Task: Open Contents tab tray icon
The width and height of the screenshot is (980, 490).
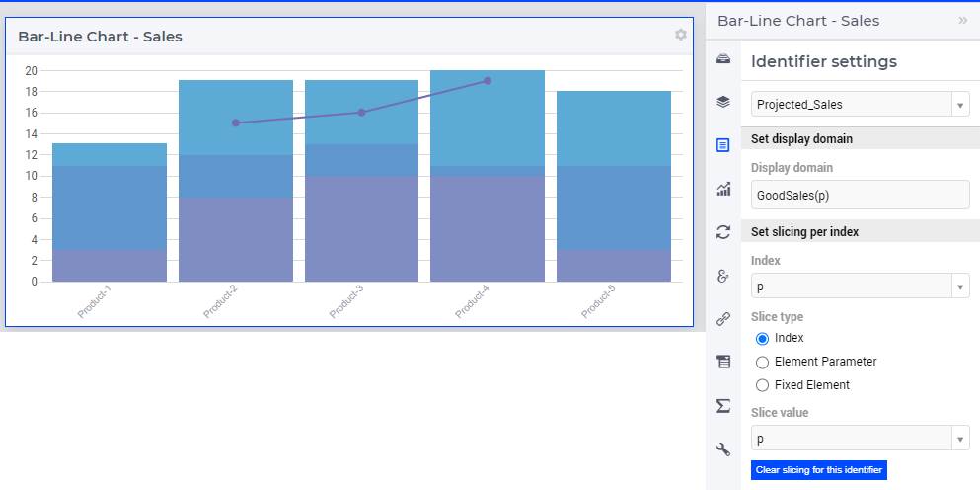Action: [723, 59]
